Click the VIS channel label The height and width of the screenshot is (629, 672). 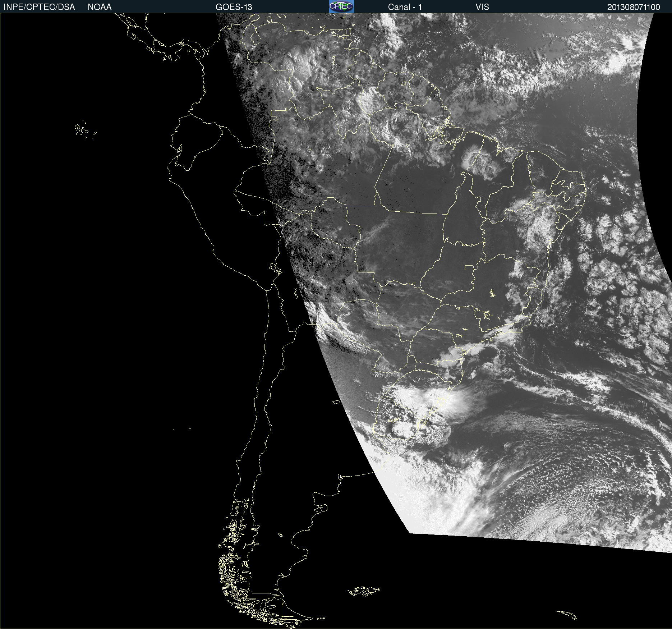482,7
